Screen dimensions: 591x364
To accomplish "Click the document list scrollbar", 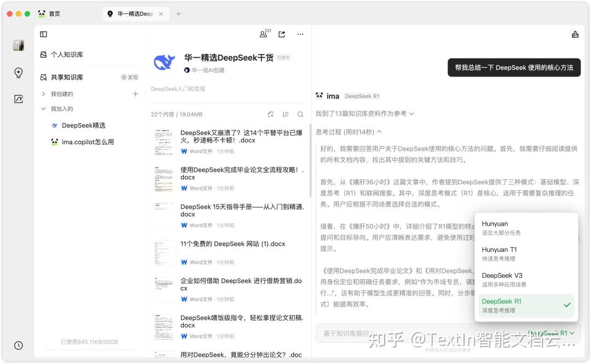I will point(310,160).
